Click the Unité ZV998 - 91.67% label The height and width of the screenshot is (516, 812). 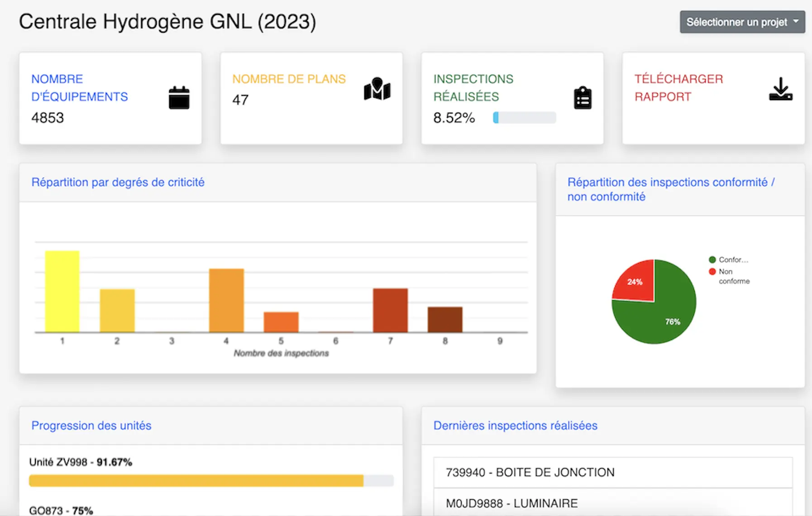tap(81, 462)
